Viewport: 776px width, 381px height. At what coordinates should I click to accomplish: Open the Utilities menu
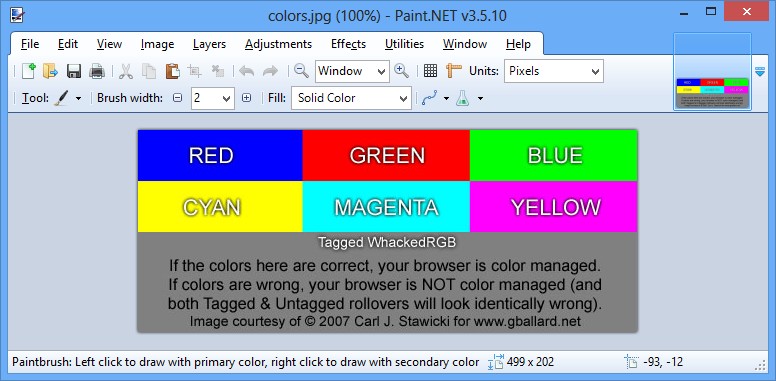click(x=404, y=44)
